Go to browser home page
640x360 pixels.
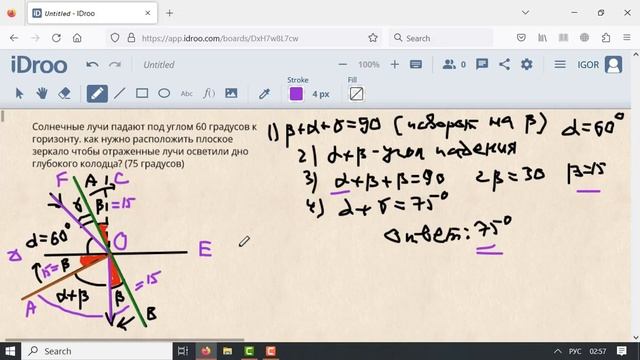(77, 38)
